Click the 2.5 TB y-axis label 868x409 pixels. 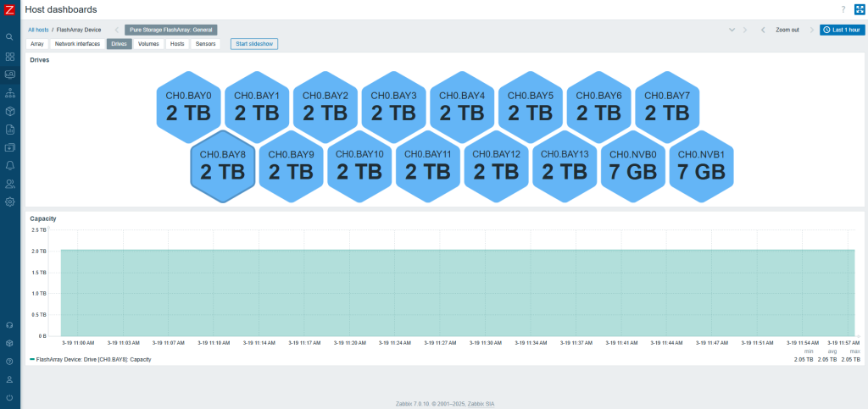(x=39, y=230)
